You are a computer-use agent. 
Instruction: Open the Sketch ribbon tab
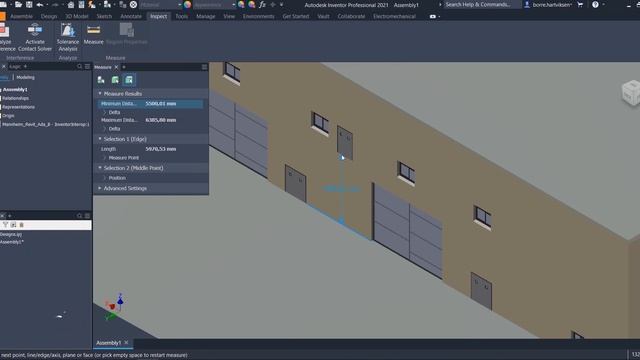(x=104, y=16)
